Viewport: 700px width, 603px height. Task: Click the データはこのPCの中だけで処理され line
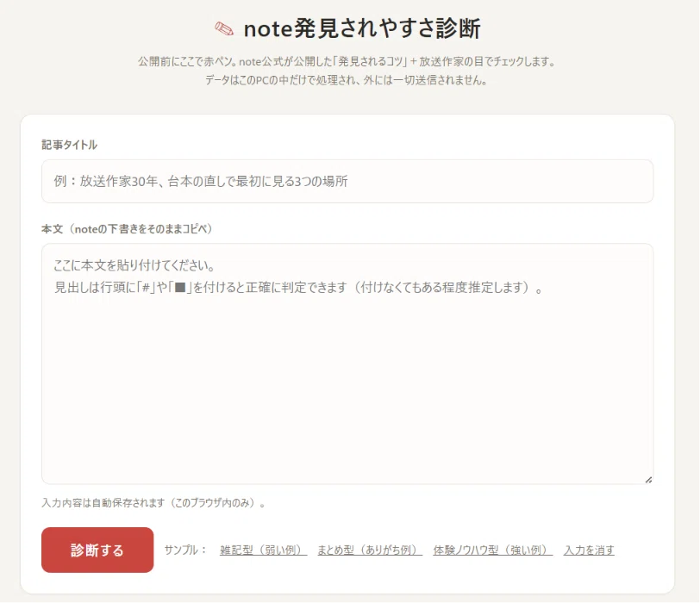[347, 80]
